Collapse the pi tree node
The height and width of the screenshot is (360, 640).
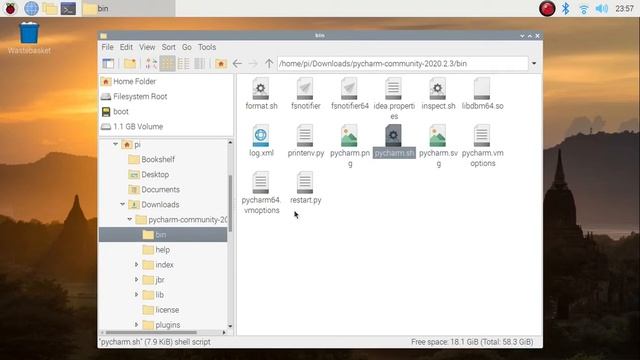(x=116, y=144)
